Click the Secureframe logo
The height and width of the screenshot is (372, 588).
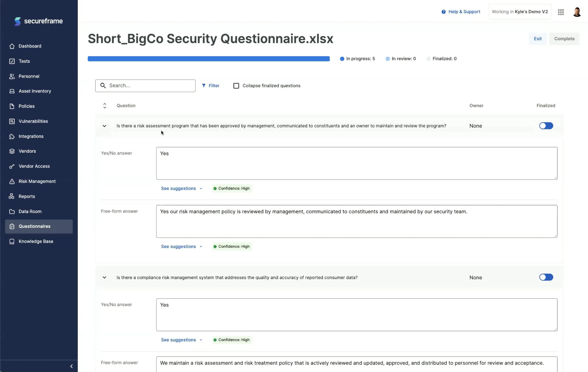click(39, 21)
